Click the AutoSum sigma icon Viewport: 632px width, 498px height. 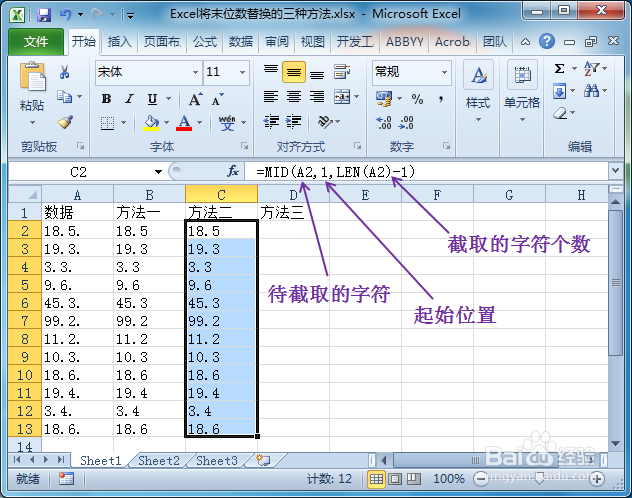click(x=559, y=68)
